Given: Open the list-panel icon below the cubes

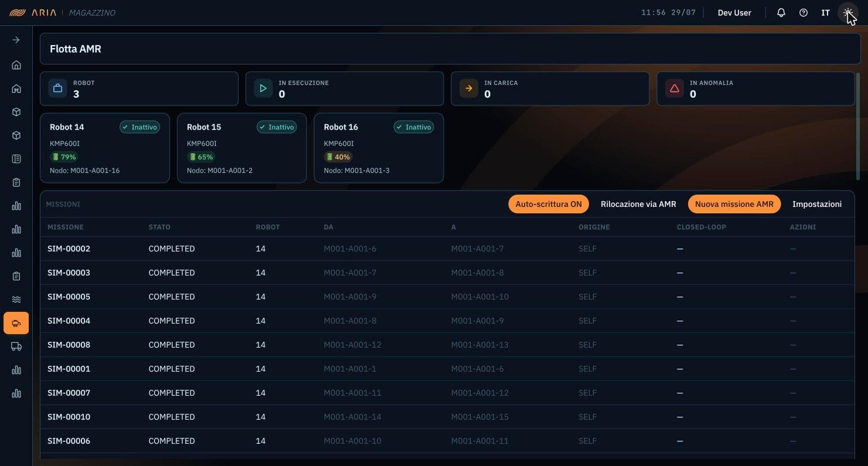Looking at the screenshot, I should coord(16,159).
